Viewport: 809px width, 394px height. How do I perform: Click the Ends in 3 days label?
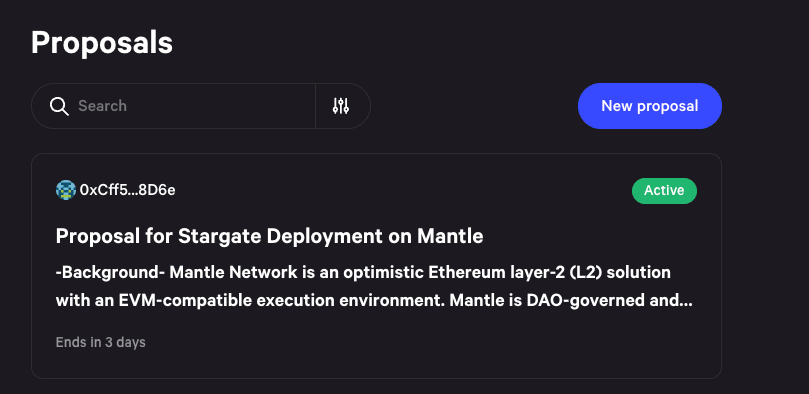click(x=101, y=342)
